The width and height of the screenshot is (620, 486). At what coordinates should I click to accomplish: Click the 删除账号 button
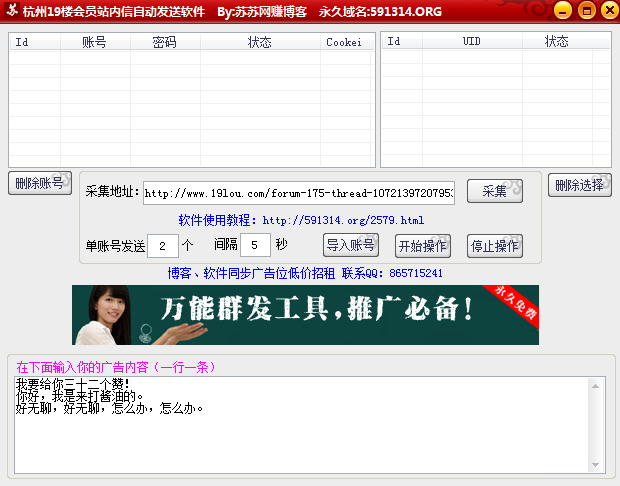click(40, 183)
